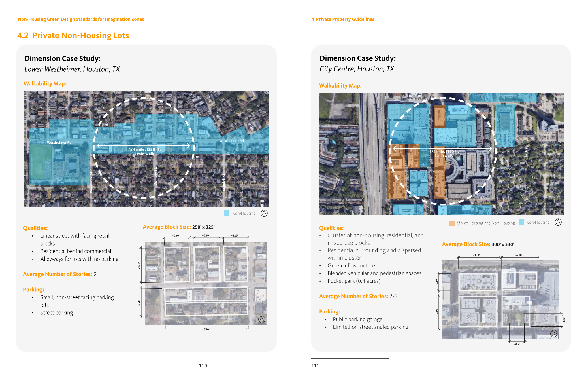Click the 'Pocket park (0.4 acres)' bullet

354,281
